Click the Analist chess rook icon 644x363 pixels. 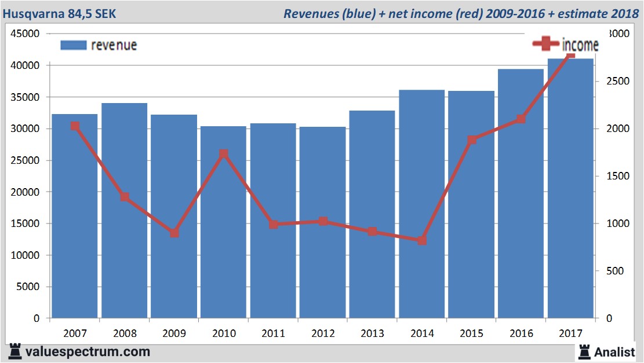click(x=584, y=352)
